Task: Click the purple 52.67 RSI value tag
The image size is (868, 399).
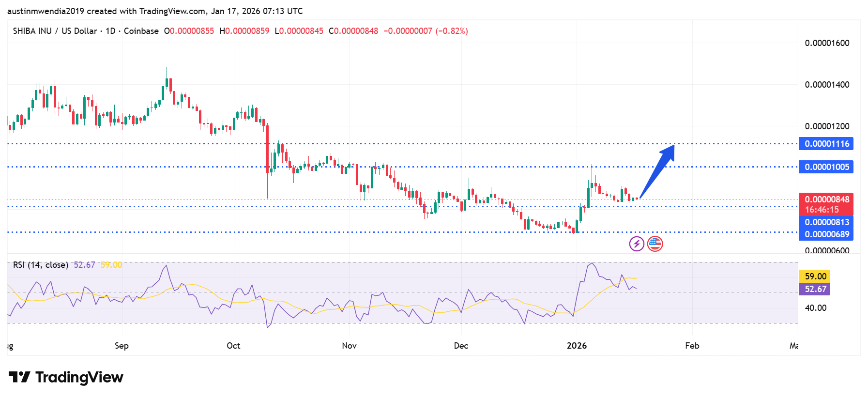Action: click(x=815, y=289)
